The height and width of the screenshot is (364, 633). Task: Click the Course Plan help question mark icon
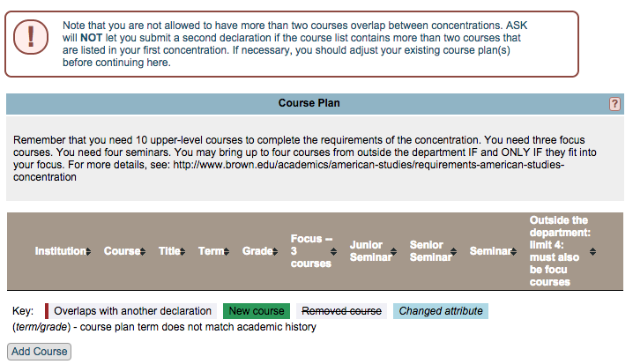click(x=614, y=104)
